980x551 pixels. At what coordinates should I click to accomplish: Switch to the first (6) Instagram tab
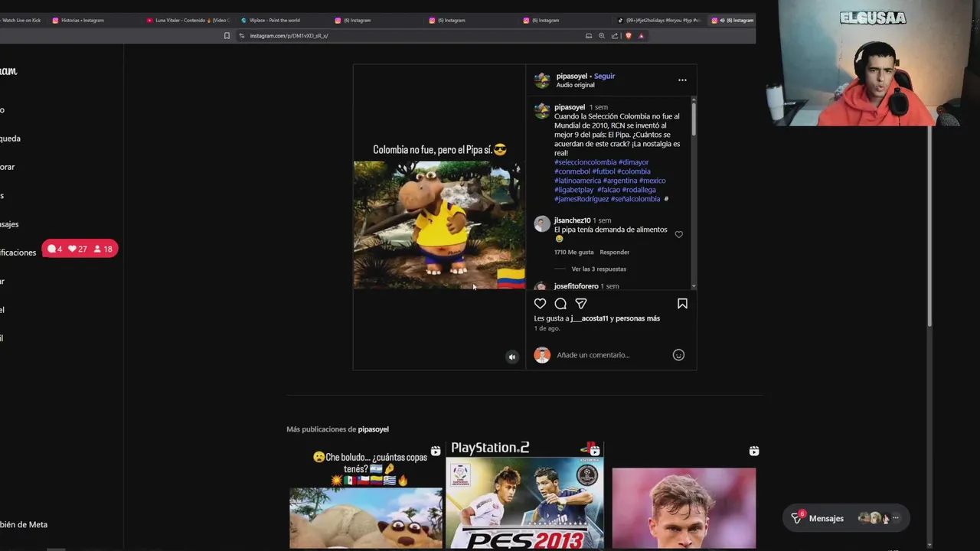[x=354, y=20]
